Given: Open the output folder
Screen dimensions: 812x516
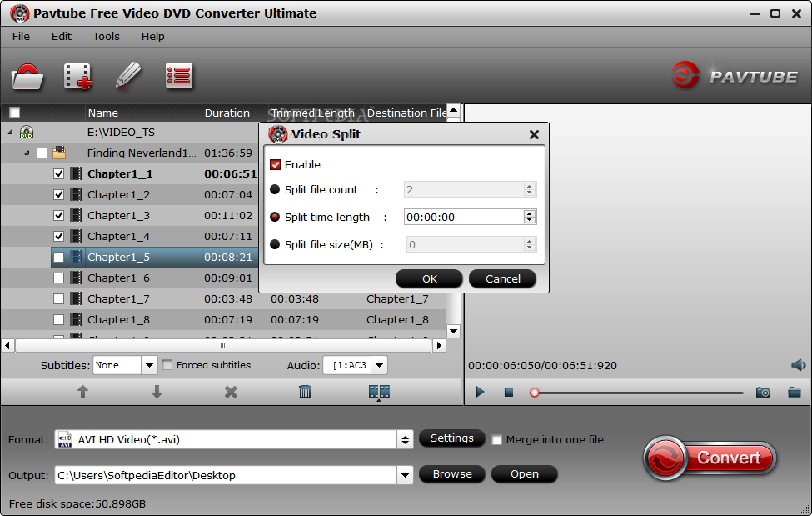Looking at the screenshot, I should pyautogui.click(x=524, y=474).
